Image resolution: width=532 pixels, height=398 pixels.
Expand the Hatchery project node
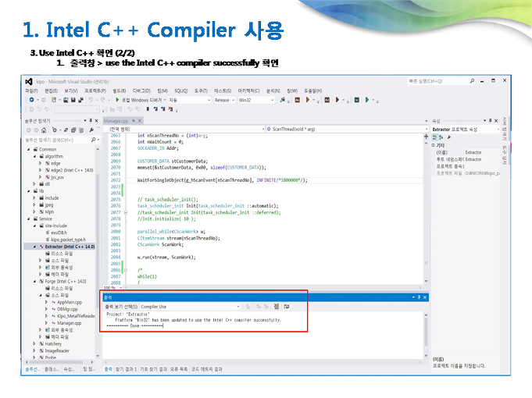(x=34, y=343)
